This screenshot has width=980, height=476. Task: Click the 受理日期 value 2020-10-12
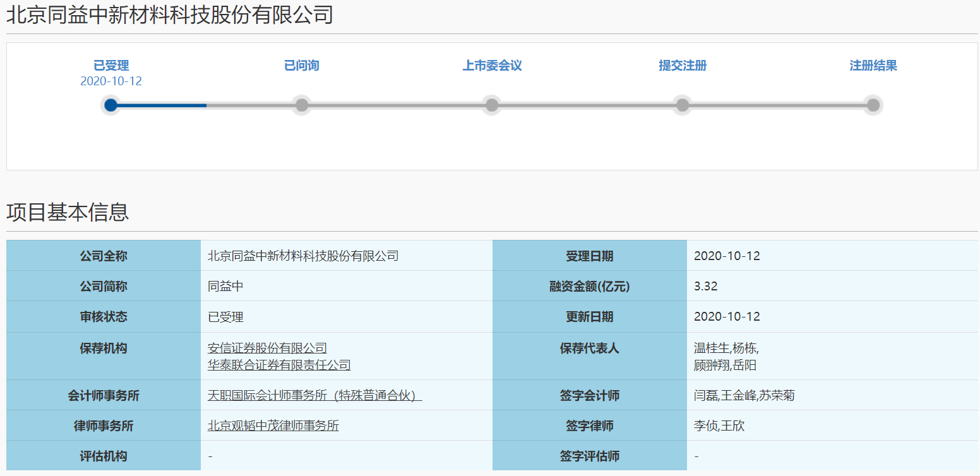coord(727,256)
